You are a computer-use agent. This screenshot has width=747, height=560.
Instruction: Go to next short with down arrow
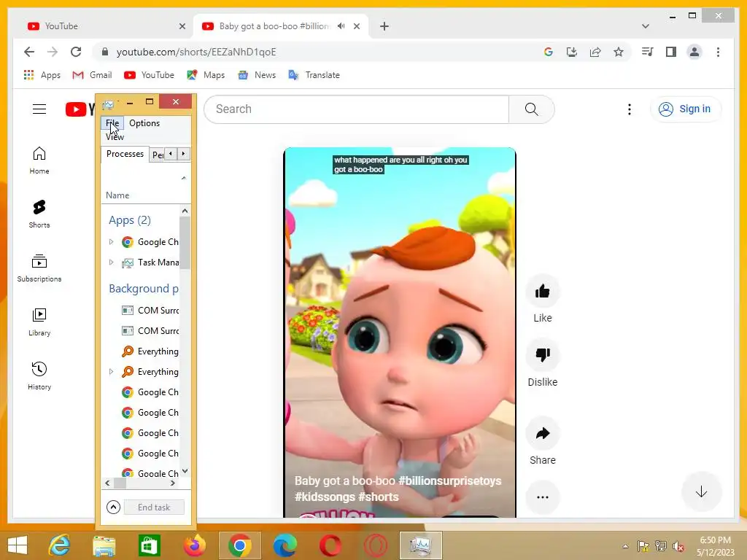(701, 492)
